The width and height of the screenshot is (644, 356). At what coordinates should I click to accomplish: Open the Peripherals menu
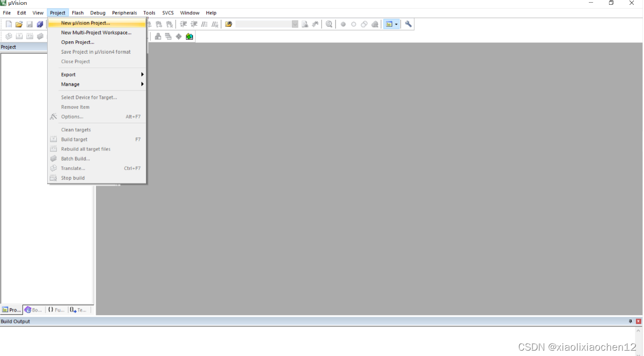124,13
